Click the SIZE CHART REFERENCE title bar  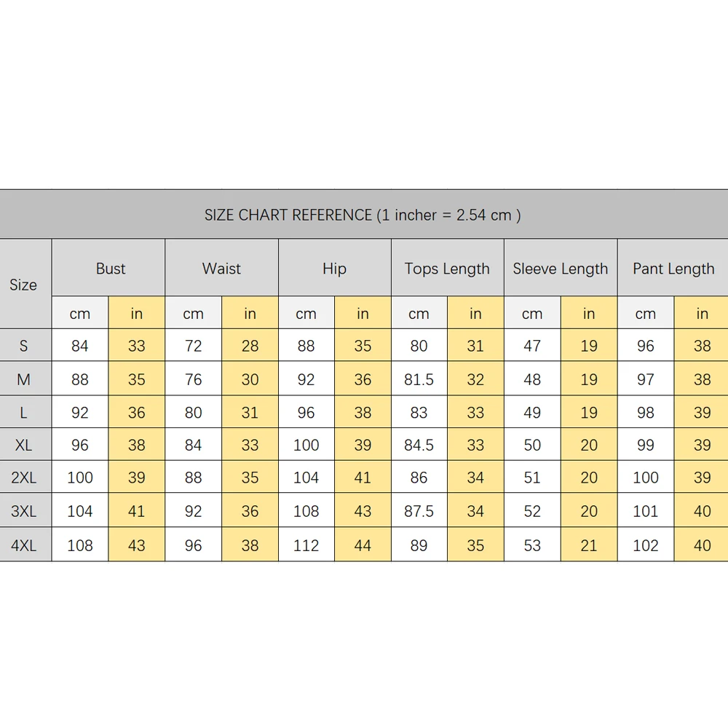pyautogui.click(x=364, y=215)
